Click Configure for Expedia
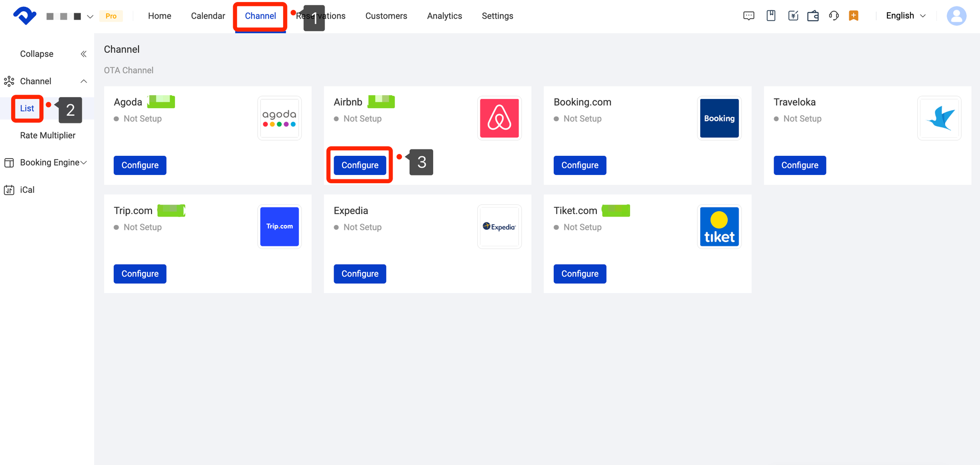The width and height of the screenshot is (980, 465). (360, 274)
